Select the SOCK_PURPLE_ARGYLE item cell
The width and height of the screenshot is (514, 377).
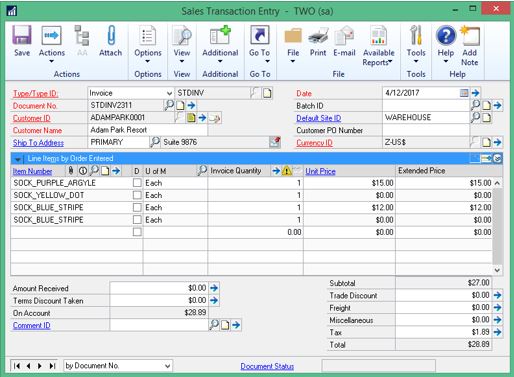(71, 183)
